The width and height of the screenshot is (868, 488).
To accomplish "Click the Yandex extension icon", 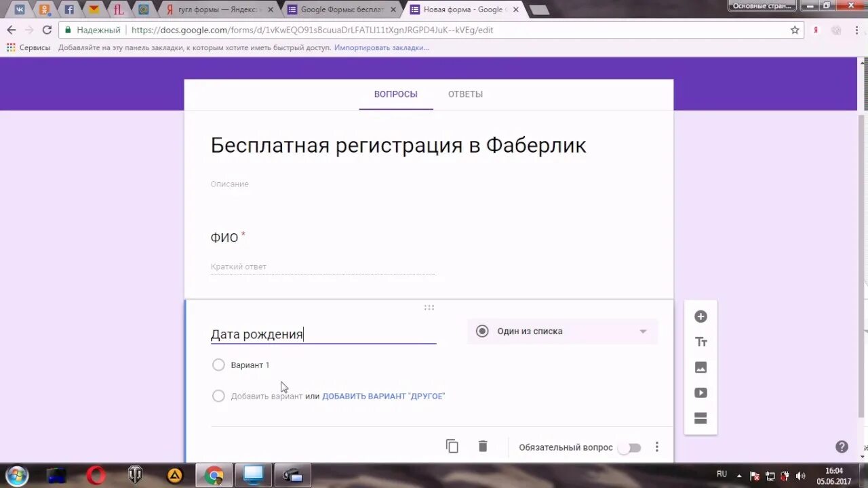I will tap(816, 30).
